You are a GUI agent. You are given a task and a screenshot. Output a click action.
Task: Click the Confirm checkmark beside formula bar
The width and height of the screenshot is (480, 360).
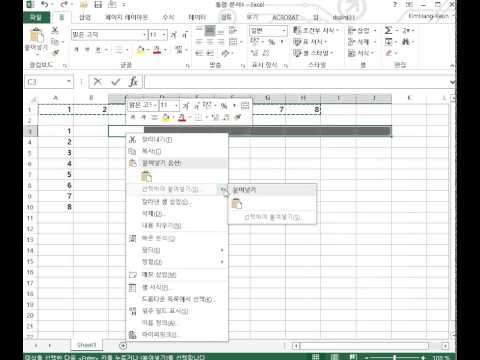tap(115, 82)
